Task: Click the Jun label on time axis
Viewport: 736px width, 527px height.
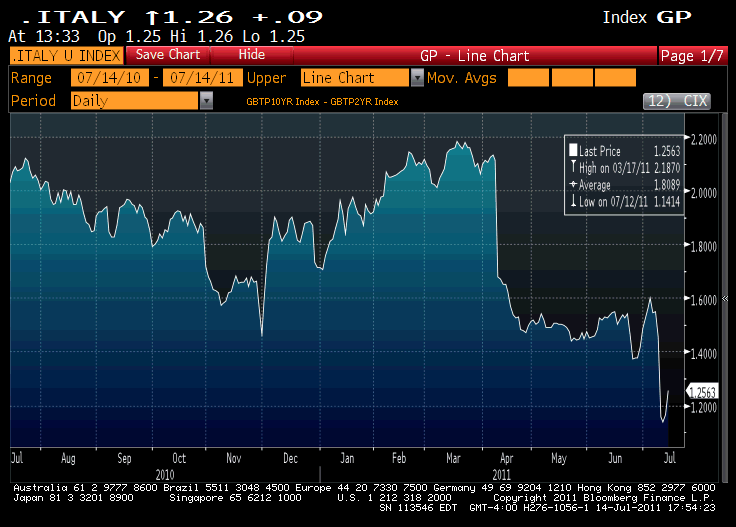Action: [615, 458]
